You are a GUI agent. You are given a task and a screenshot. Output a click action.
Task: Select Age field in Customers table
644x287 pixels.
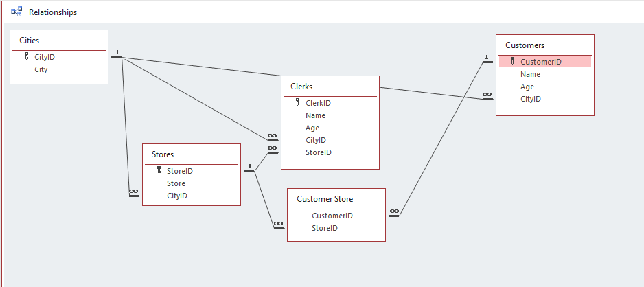coord(527,87)
